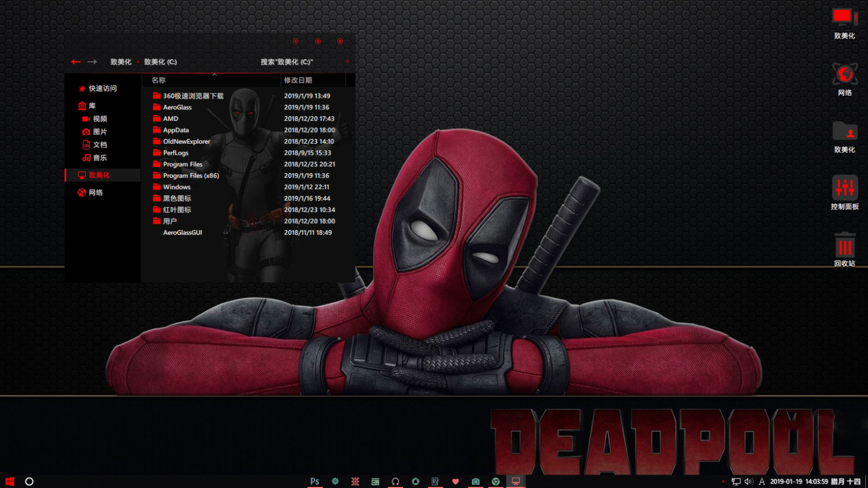
Task: Open the headphones music app on taskbar
Action: pos(395,481)
